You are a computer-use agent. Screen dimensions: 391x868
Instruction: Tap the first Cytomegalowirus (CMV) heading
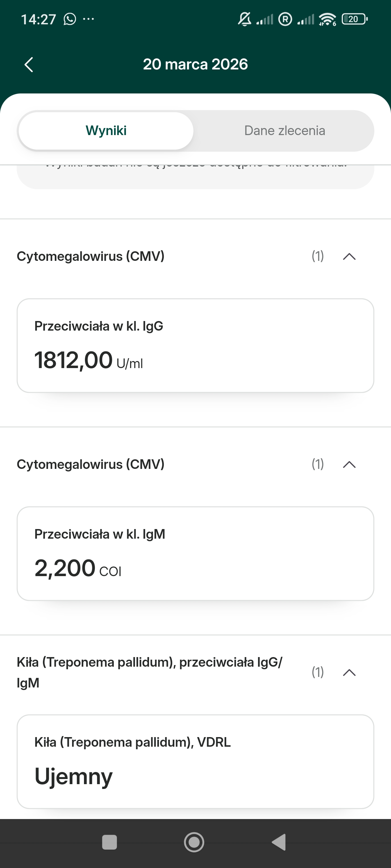90,256
